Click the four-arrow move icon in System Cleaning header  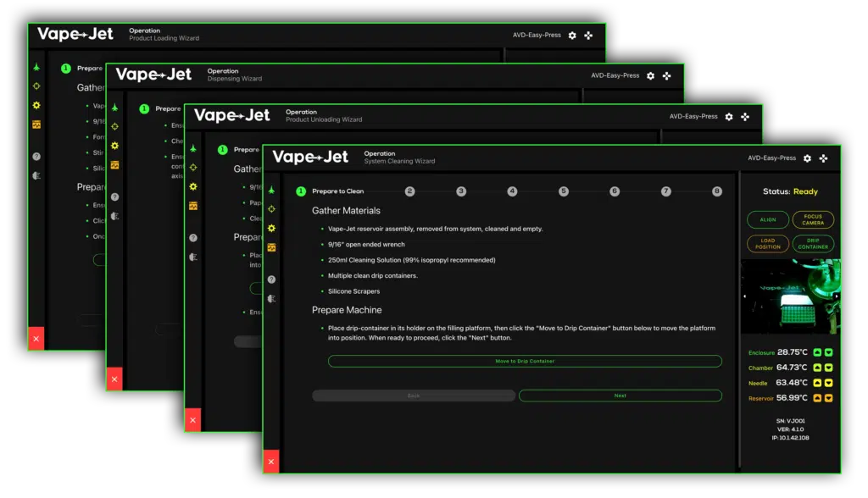[x=824, y=158]
